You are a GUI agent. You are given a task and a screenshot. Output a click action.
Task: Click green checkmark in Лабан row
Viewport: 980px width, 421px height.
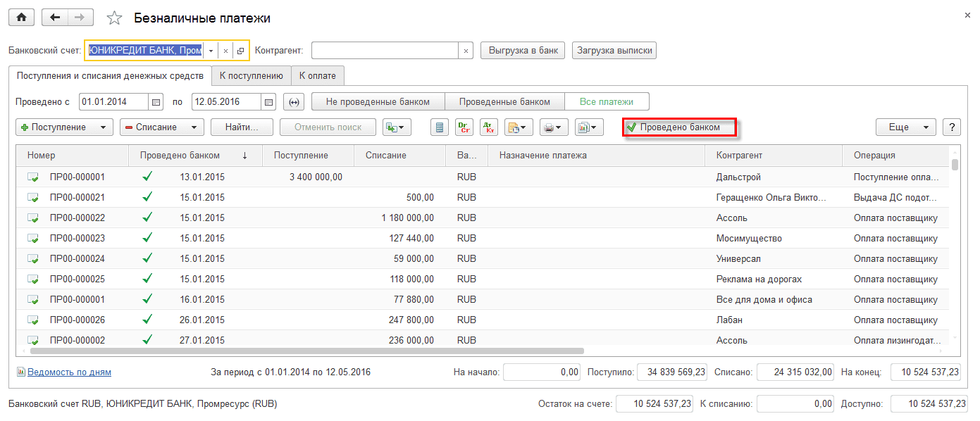point(147,320)
